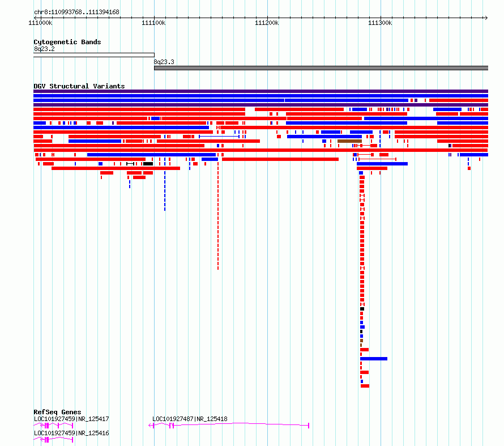This screenshot has width=504, height=446.
Task: Select the topmost purple structural variant bar
Action: [260, 91]
